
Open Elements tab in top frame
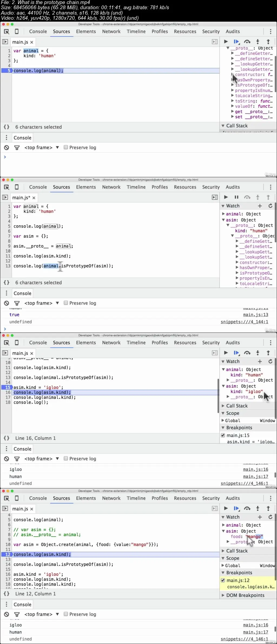(x=86, y=31)
